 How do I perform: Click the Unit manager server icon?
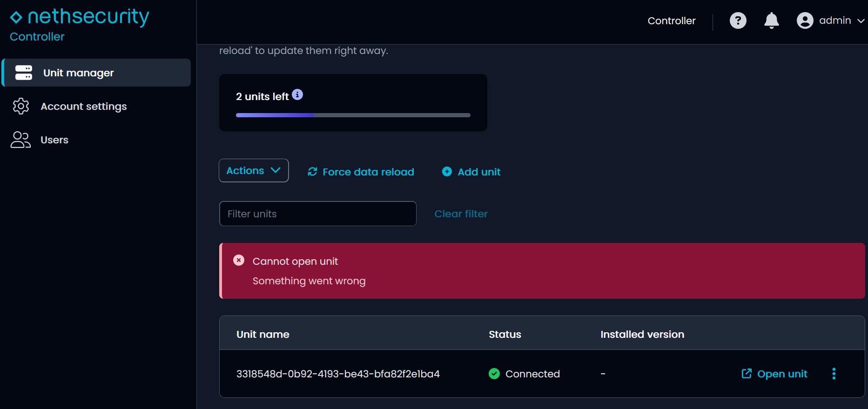tap(24, 73)
